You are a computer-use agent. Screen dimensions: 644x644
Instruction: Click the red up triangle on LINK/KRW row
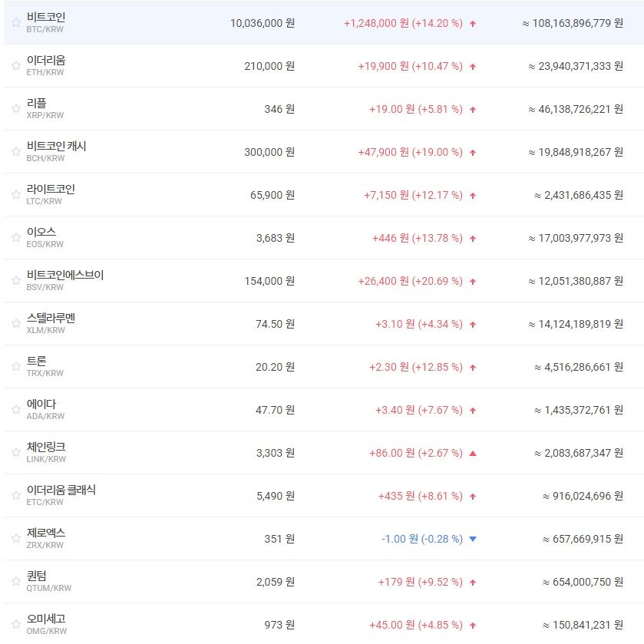[x=473, y=453]
